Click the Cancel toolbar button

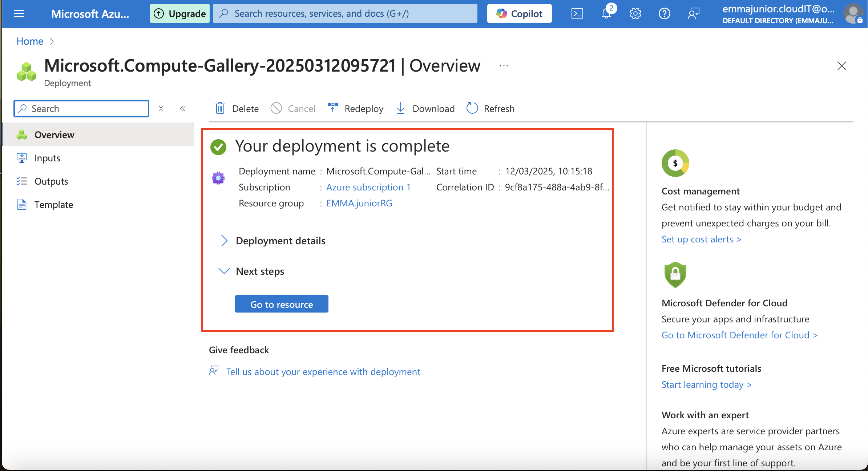[x=293, y=108]
